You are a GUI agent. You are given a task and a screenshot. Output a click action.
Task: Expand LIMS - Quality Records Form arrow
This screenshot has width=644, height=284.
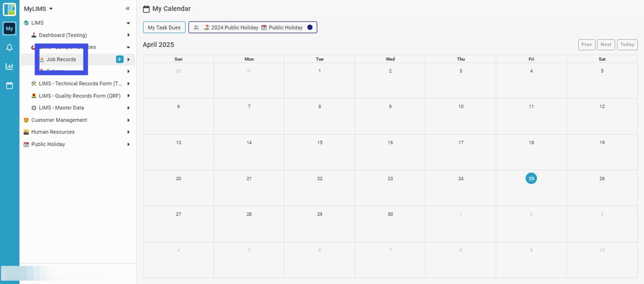tap(128, 96)
